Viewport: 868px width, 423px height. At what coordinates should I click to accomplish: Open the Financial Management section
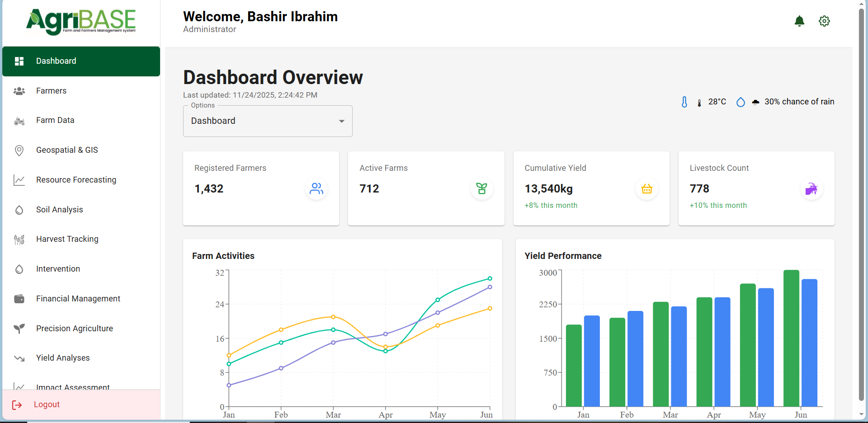tap(78, 299)
